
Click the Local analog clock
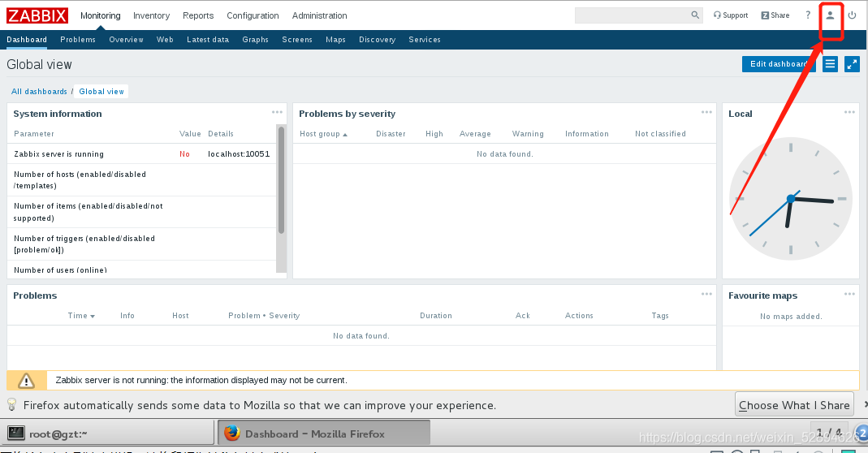coord(791,199)
